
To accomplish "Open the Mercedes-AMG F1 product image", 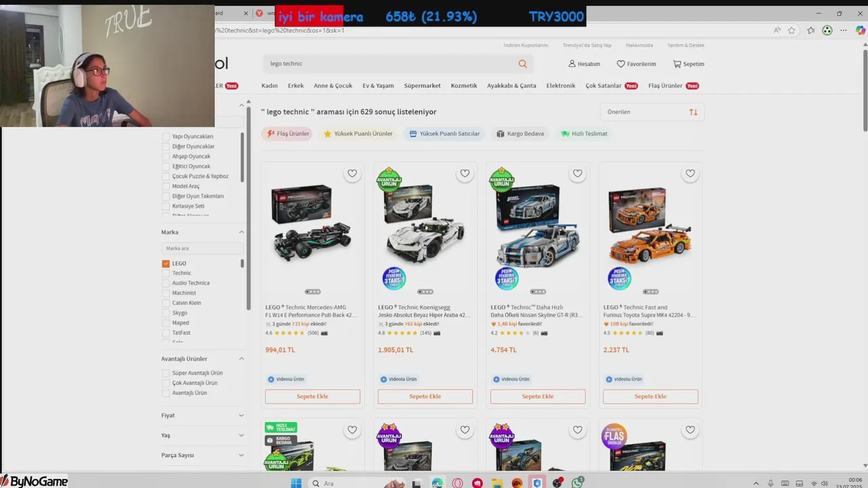I will tap(313, 227).
